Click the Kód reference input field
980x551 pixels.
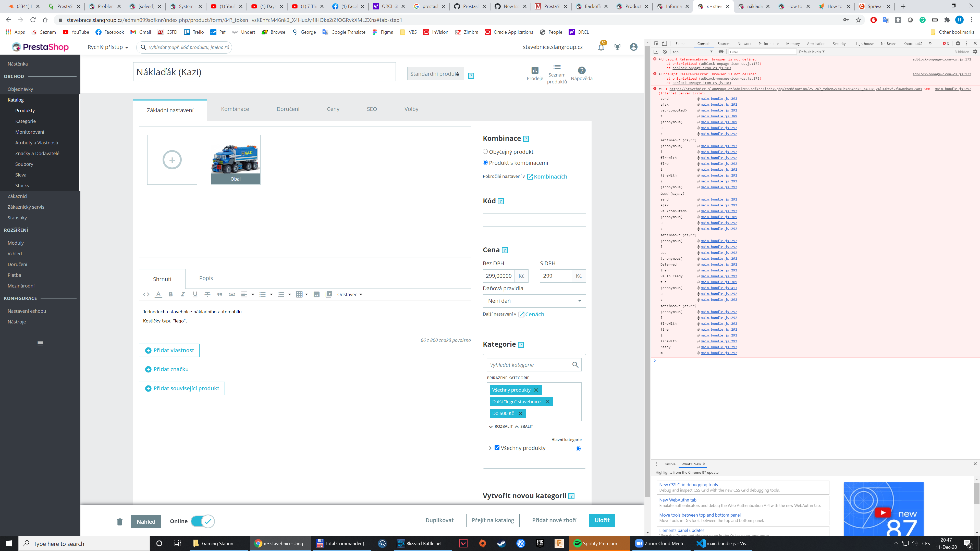[534, 220]
